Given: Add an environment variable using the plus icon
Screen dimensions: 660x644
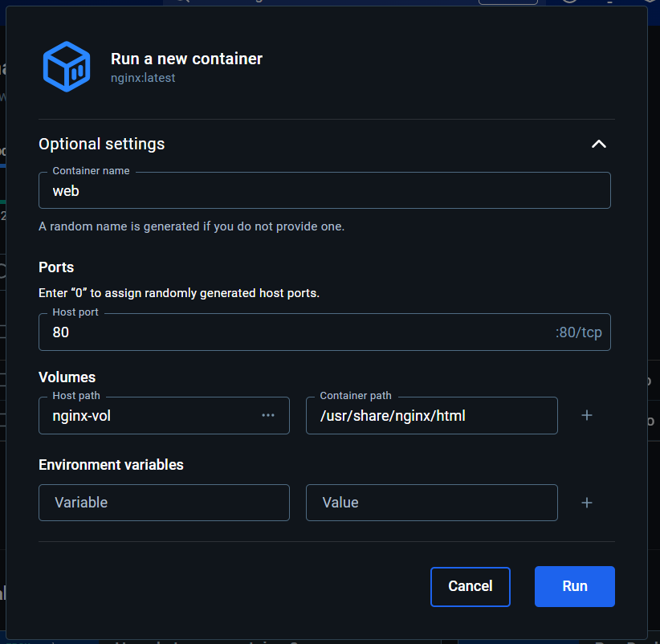Looking at the screenshot, I should pos(587,503).
